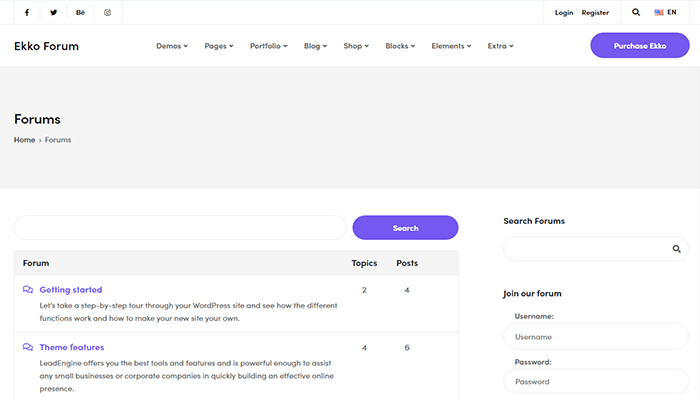This screenshot has height=400, width=700.
Task: Click the Behance icon in top bar
Action: point(81,13)
